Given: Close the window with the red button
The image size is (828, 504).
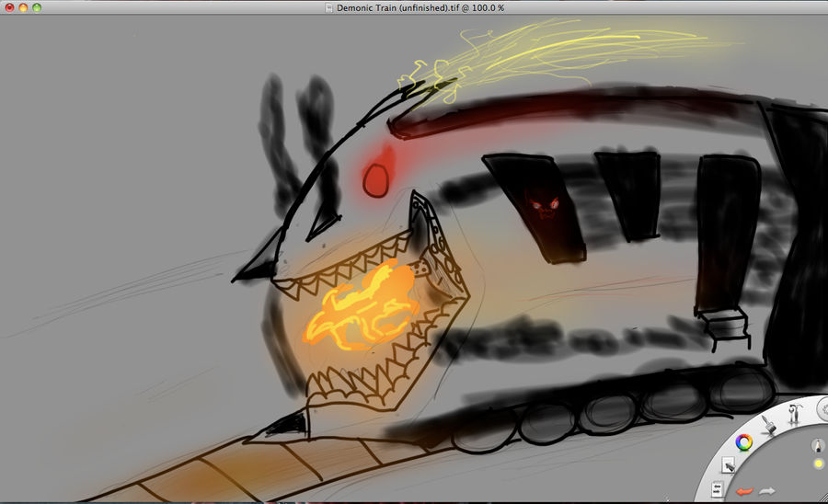Looking at the screenshot, I should pyautogui.click(x=9, y=7).
